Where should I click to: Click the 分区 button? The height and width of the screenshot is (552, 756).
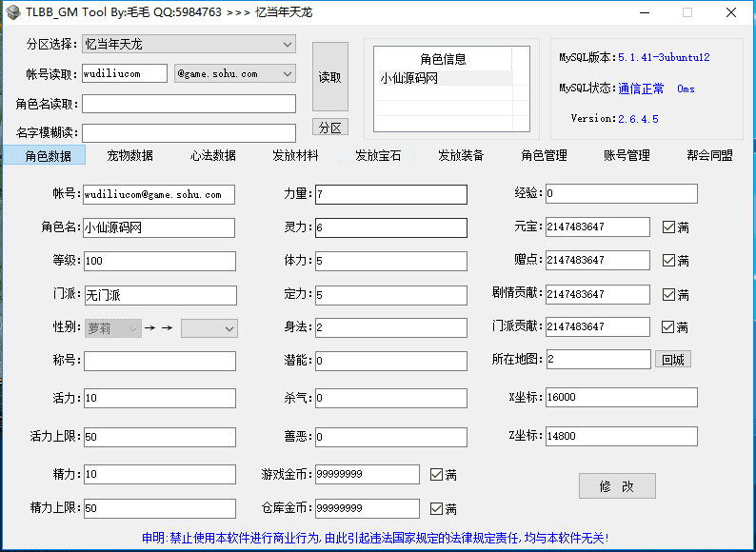click(330, 128)
